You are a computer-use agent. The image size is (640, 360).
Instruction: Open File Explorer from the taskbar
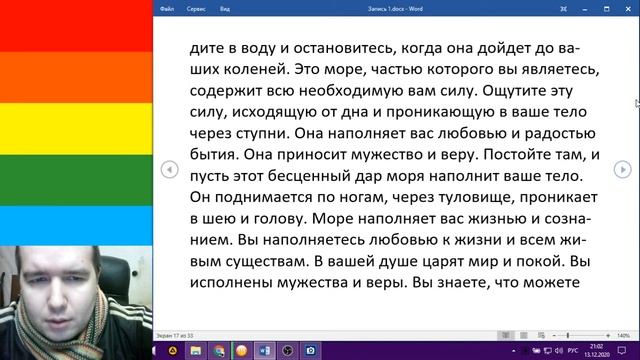pyautogui.click(x=196, y=351)
